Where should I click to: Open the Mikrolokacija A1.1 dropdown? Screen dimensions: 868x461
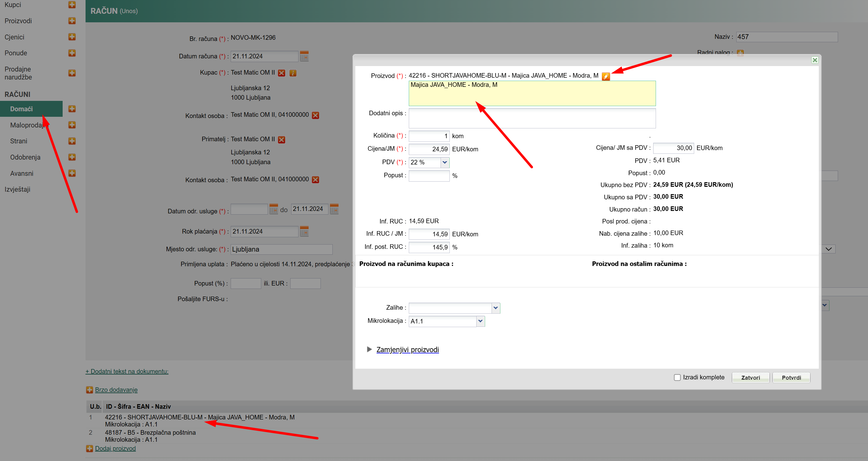coord(480,321)
